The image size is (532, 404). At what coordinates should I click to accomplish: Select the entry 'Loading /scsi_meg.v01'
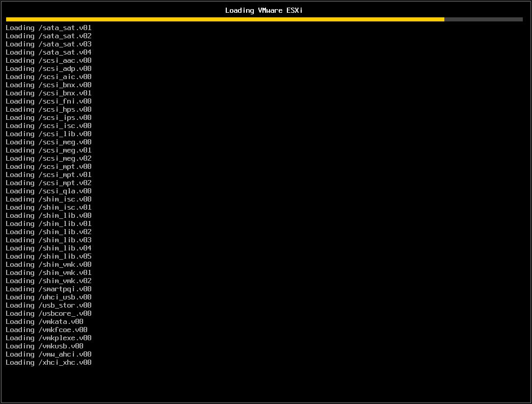(x=48, y=150)
